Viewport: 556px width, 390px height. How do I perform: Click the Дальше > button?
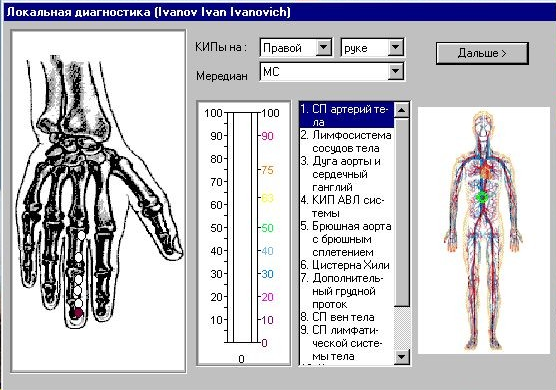pos(482,53)
